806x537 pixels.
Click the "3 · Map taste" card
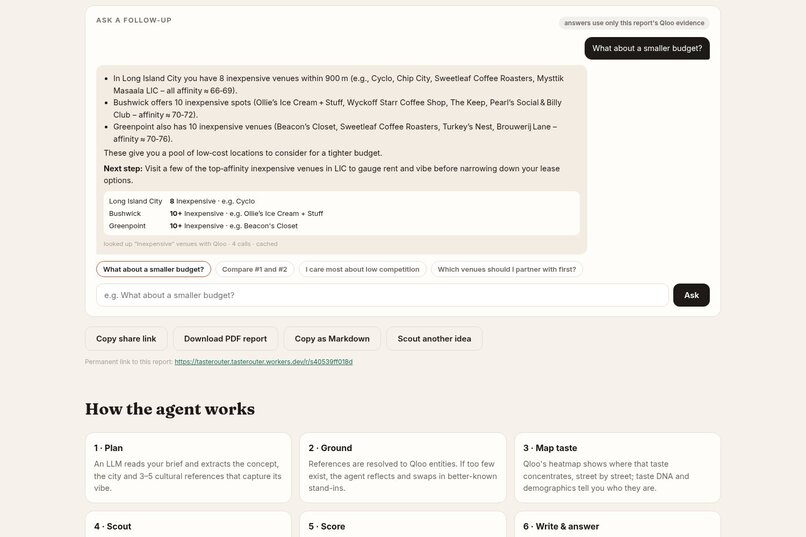coord(617,468)
